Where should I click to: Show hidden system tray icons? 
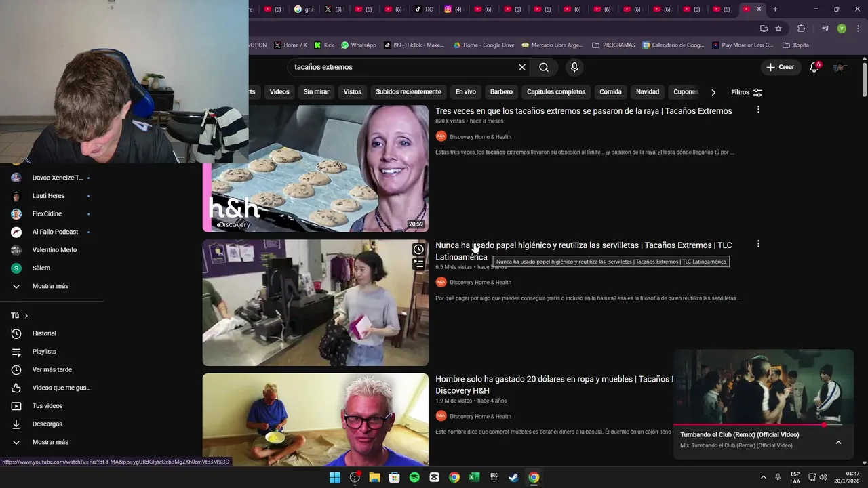764,477
